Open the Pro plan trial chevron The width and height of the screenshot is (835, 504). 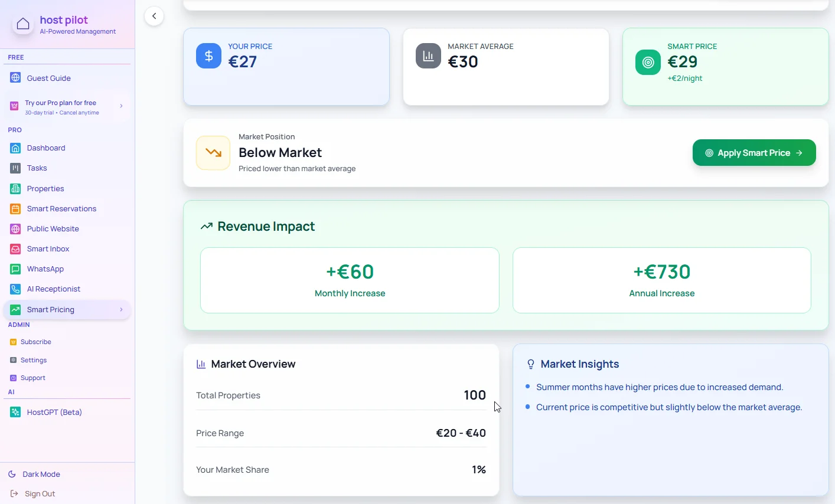tap(122, 107)
